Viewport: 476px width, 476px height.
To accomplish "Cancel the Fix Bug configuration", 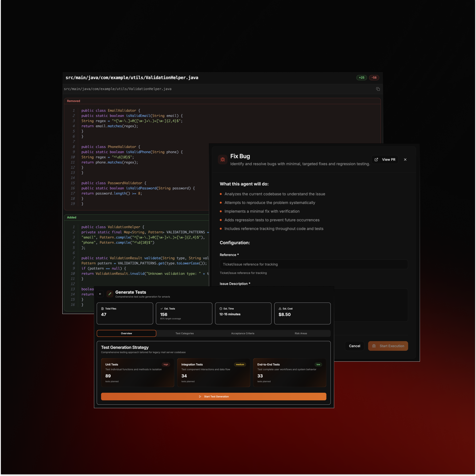I will click(x=354, y=346).
